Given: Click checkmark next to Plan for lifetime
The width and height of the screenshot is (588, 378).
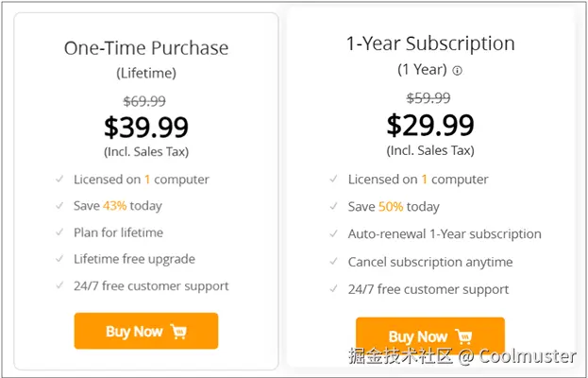Looking at the screenshot, I should tap(60, 232).
